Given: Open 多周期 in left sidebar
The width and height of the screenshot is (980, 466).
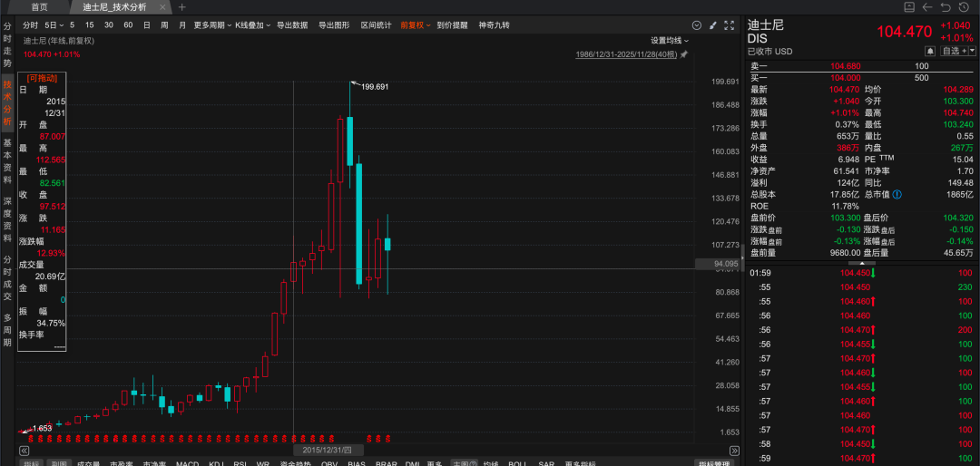Looking at the screenshot, I should (x=7, y=330).
